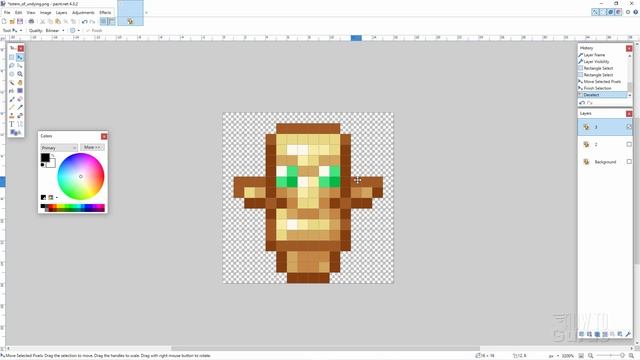Select the Paint Bucket tool

12,91
